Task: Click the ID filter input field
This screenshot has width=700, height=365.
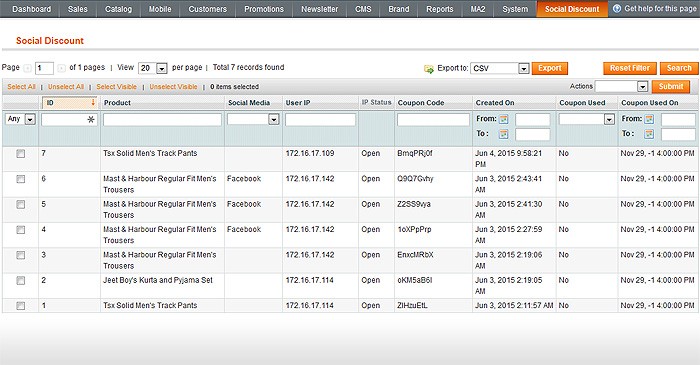Action: click(69, 120)
